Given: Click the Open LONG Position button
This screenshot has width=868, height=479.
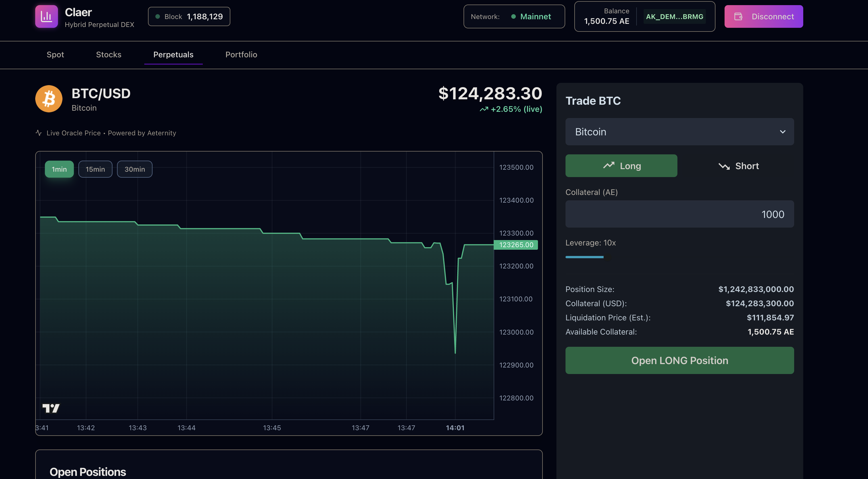Looking at the screenshot, I should coord(679,360).
